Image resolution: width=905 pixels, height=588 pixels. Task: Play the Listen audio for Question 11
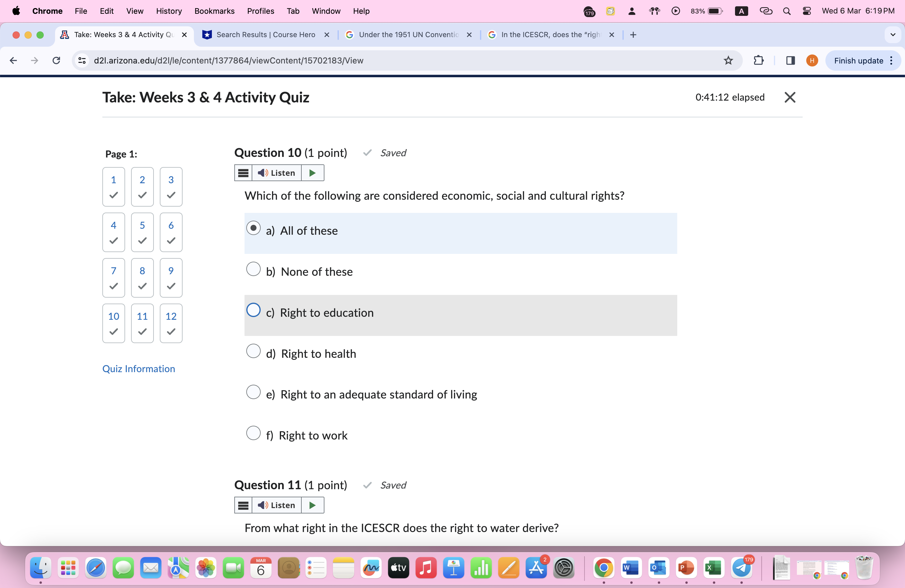[x=312, y=505]
